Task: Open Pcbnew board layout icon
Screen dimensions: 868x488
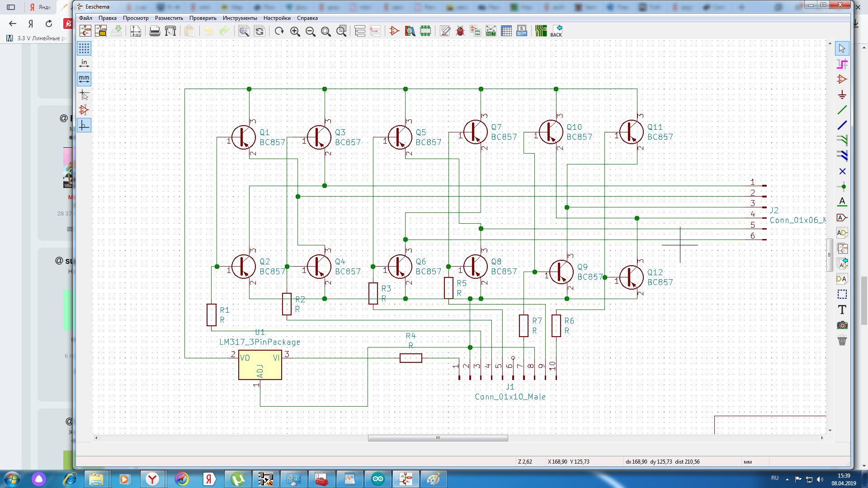Action: coord(541,31)
